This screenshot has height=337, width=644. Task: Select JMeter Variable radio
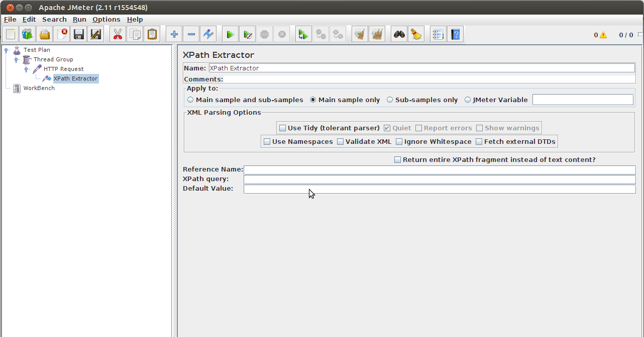point(468,100)
